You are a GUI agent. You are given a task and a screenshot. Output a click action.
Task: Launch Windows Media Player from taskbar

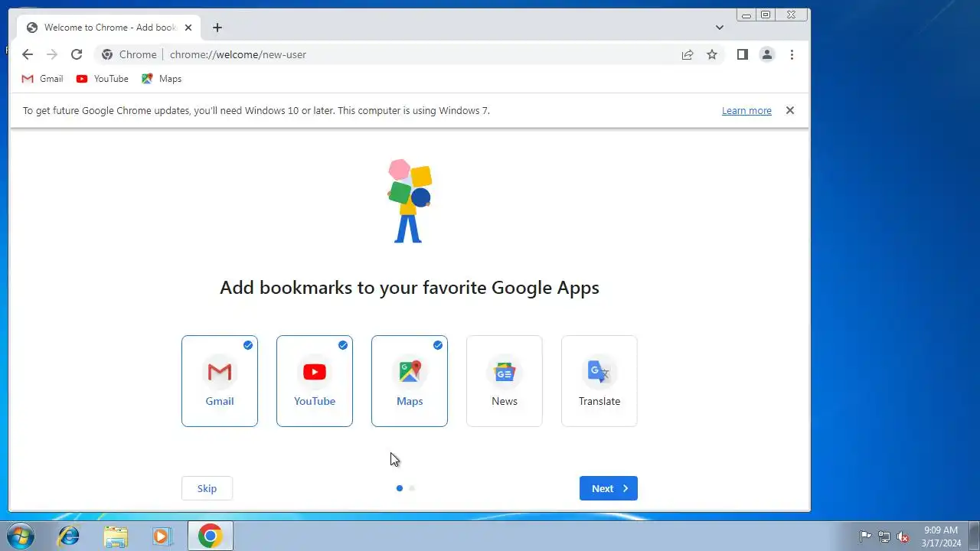tap(162, 536)
